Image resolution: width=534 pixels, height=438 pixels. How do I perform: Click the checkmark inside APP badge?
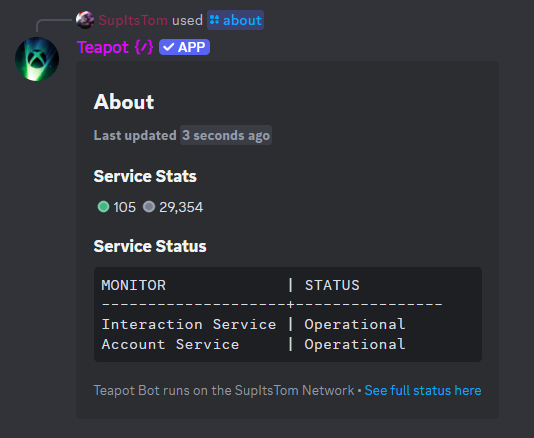point(169,47)
